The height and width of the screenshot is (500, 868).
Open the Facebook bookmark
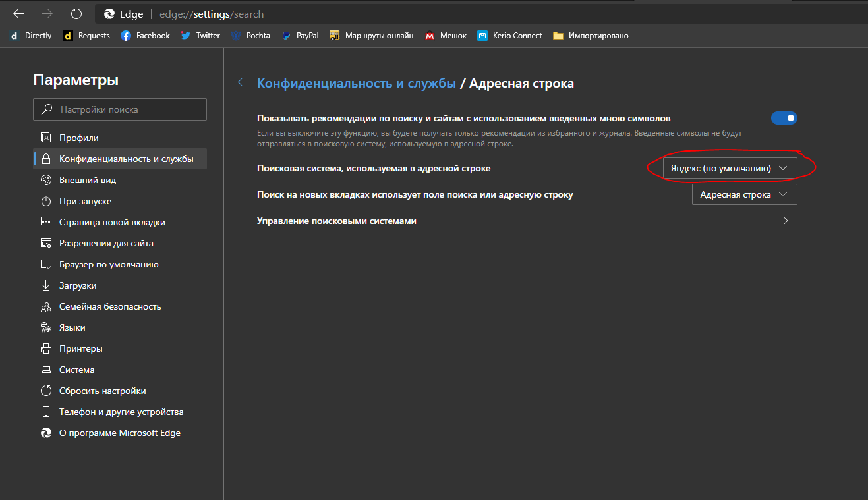click(x=145, y=36)
